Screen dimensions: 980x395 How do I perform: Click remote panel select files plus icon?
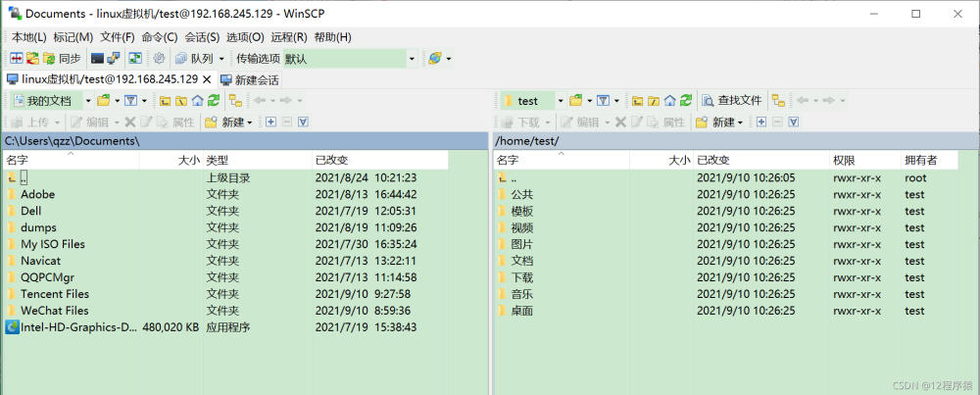point(761,122)
